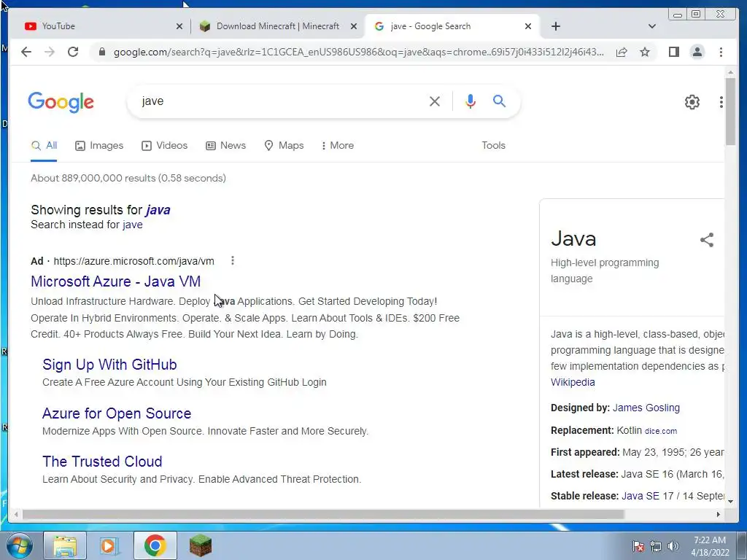Open the share this page icon

tap(622, 52)
